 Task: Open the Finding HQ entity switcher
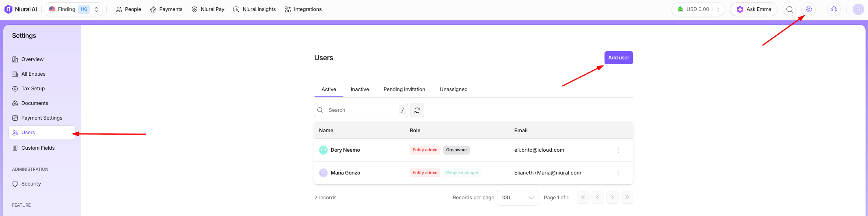pos(74,9)
